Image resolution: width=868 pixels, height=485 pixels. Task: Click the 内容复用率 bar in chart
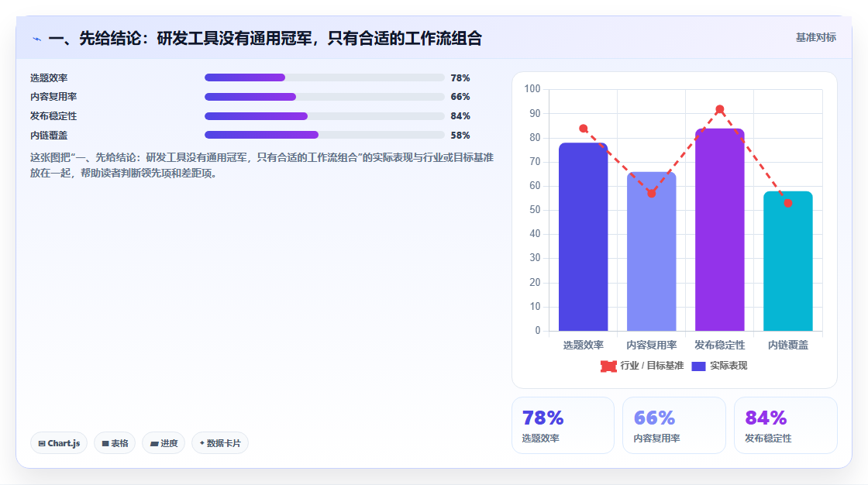point(652,251)
